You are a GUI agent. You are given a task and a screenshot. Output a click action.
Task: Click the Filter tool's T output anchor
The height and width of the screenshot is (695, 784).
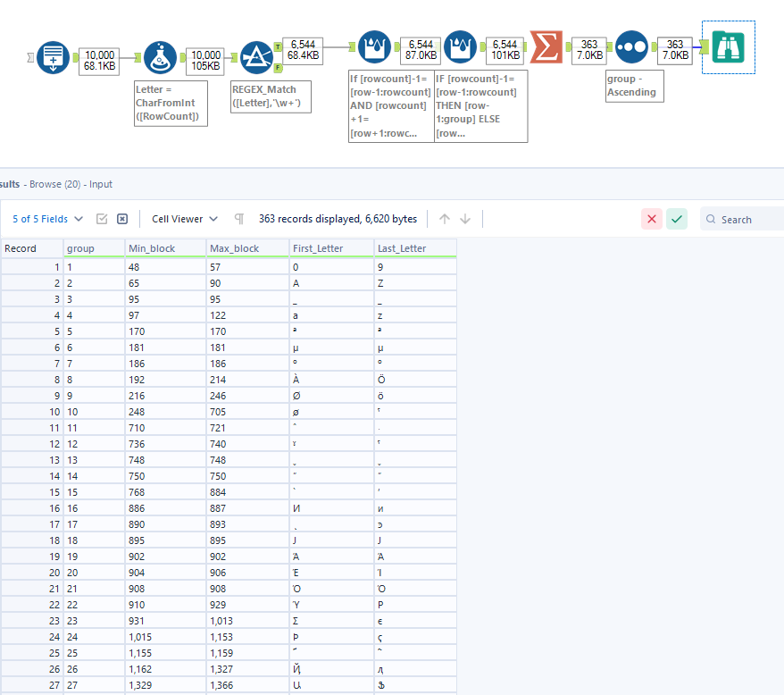[278, 46]
